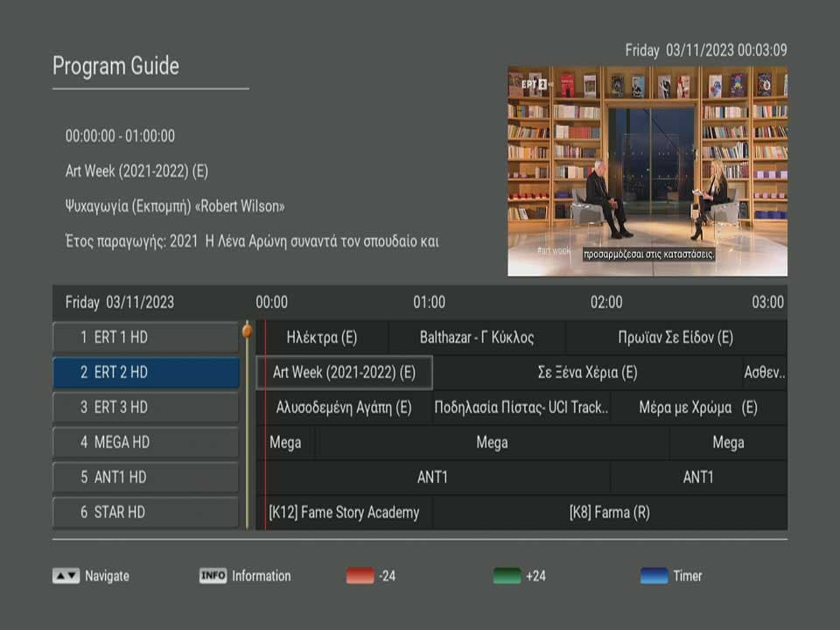The height and width of the screenshot is (630, 840).
Task: Choose the [K8] Farma (R) program
Action: tap(609, 513)
